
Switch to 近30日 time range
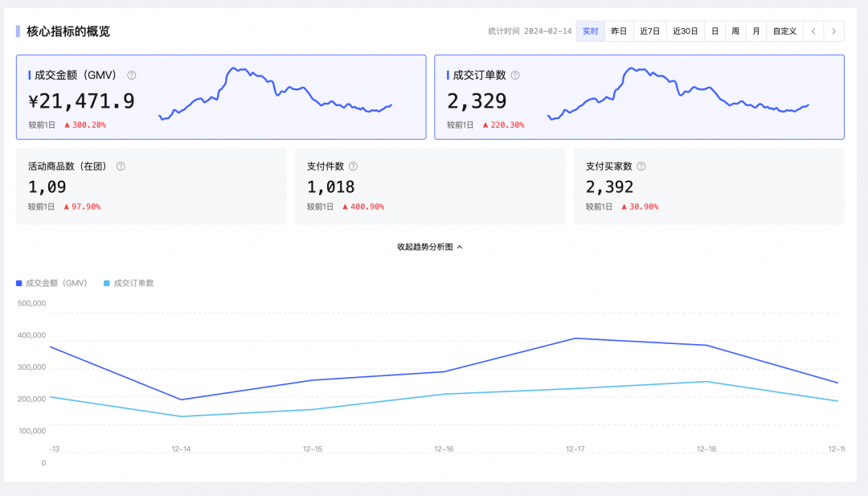click(x=686, y=31)
